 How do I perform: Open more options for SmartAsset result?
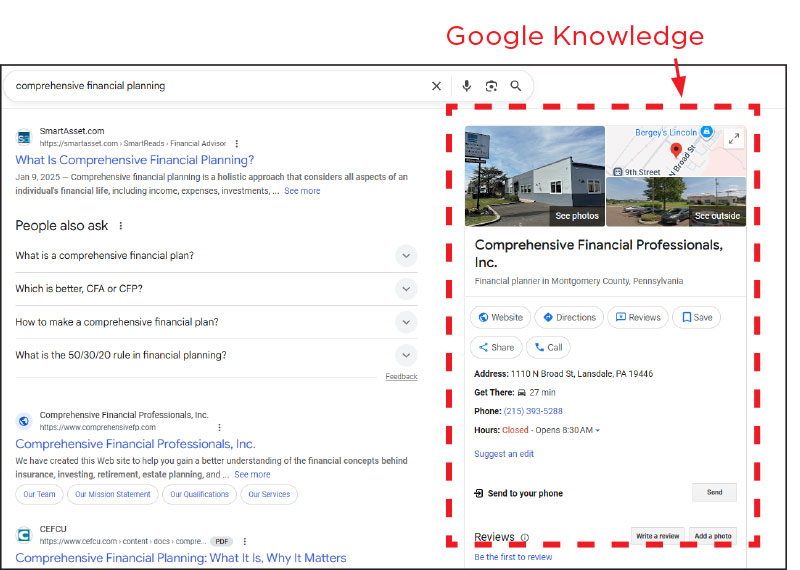(x=237, y=144)
